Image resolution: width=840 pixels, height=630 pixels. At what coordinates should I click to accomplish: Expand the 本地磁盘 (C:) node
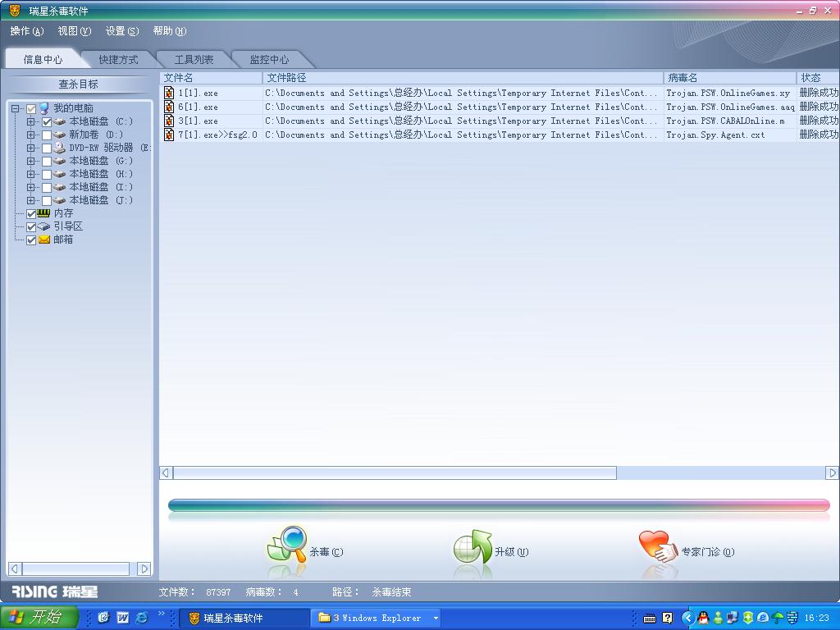(x=30, y=121)
